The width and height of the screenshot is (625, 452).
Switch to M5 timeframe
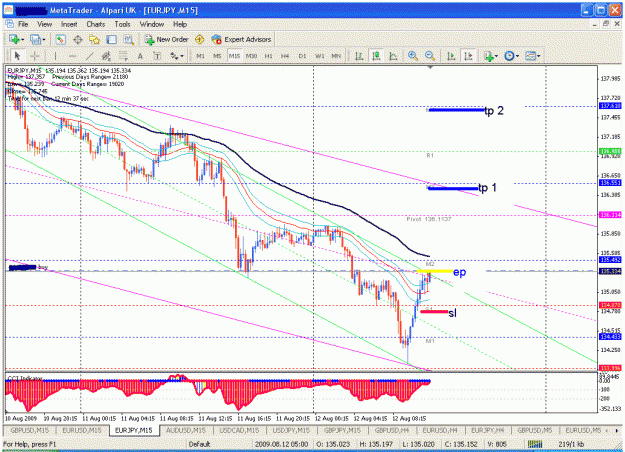click(x=217, y=56)
